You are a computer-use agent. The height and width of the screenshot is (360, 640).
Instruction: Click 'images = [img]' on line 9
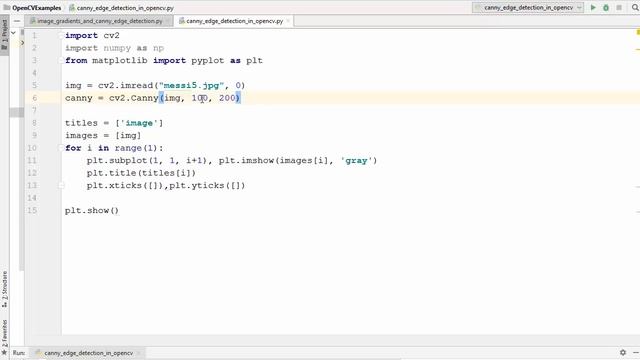point(103,136)
